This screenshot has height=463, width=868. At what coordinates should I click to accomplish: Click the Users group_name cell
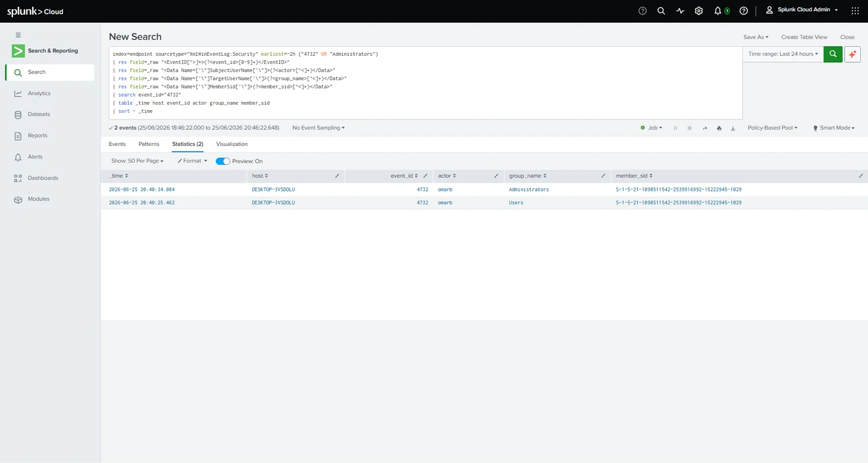click(x=516, y=203)
